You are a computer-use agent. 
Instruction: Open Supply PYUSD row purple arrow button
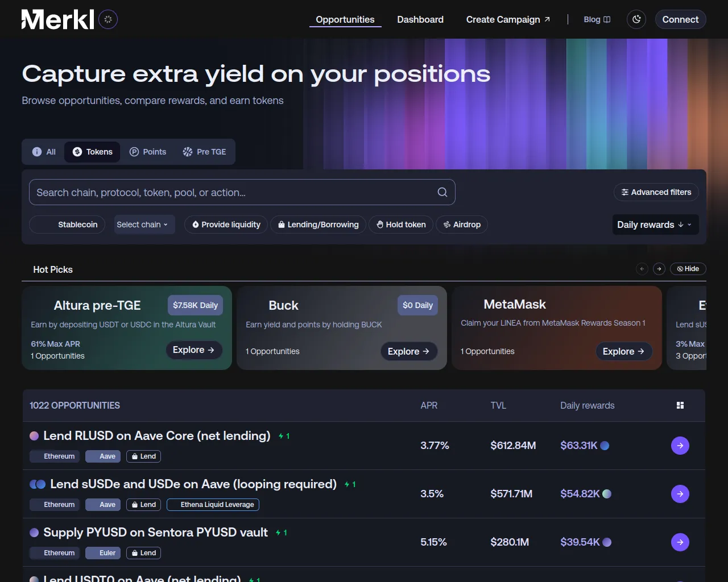pos(680,542)
